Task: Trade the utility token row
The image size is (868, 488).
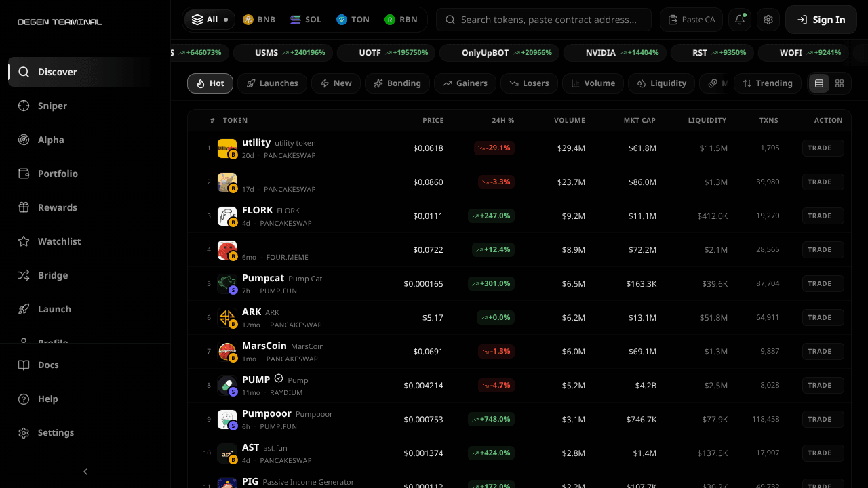Action: pos(823,148)
